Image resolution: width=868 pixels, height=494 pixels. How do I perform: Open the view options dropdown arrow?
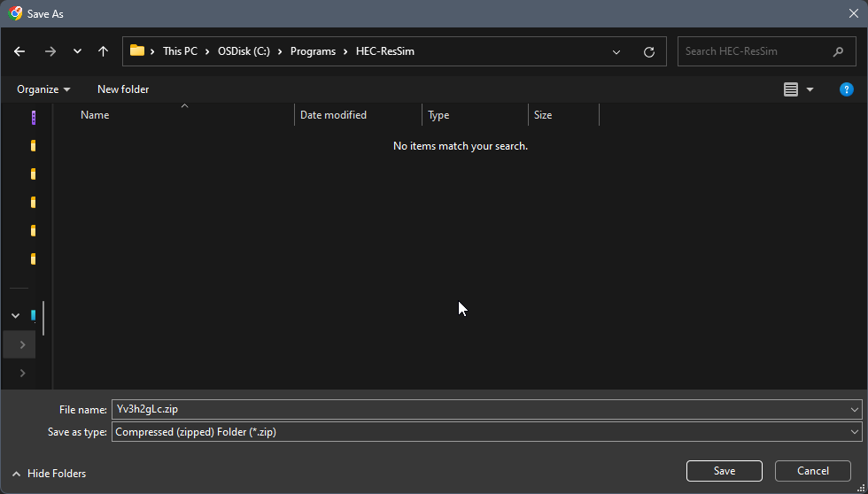coord(810,89)
